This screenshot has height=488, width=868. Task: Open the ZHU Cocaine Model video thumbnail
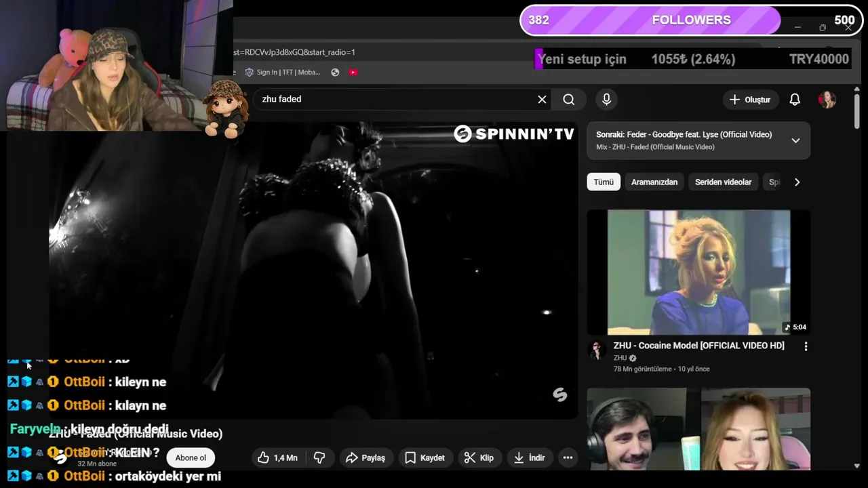(x=698, y=272)
